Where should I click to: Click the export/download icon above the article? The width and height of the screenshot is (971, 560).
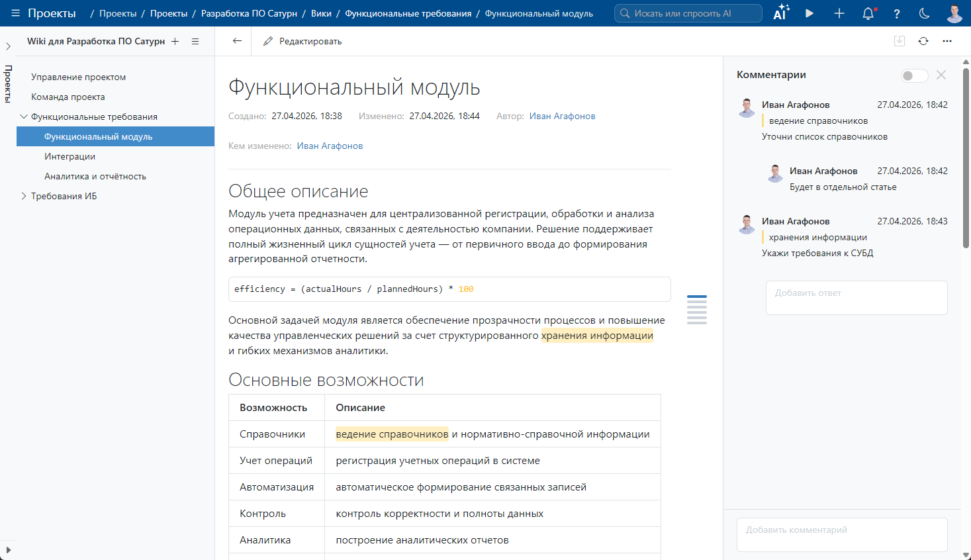(x=900, y=40)
